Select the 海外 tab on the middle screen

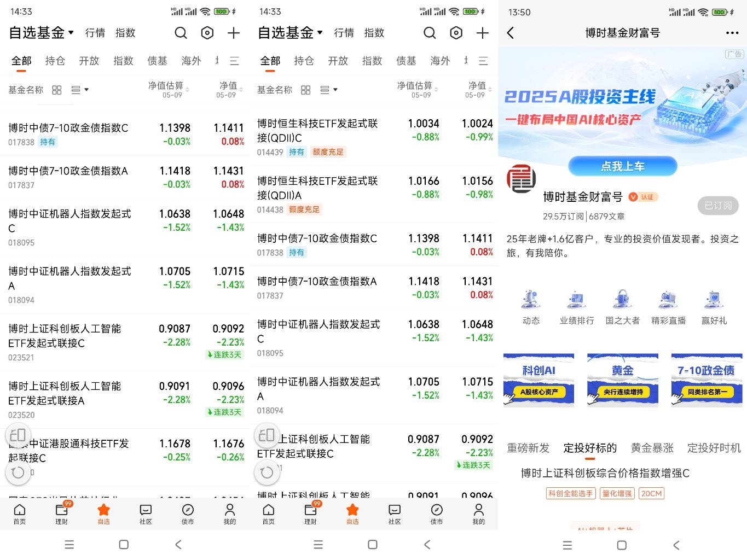point(440,61)
